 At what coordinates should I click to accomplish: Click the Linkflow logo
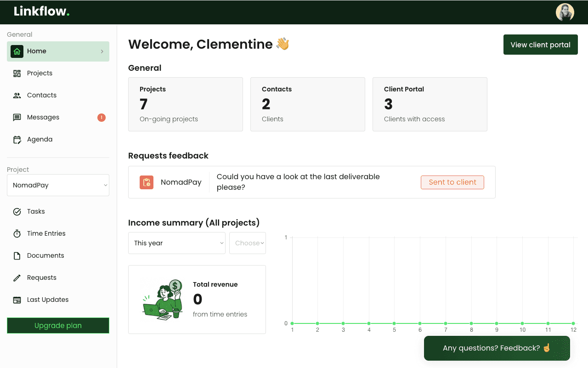click(x=42, y=11)
